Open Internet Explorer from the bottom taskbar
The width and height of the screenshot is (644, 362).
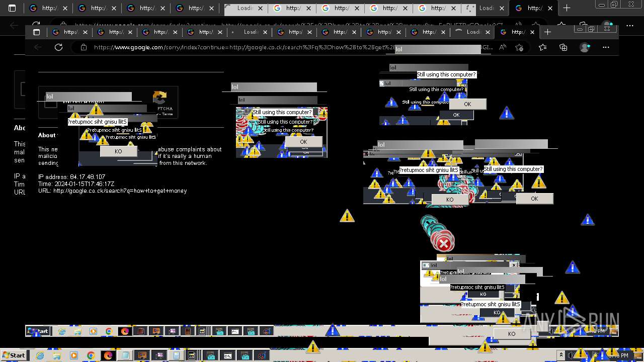click(x=40, y=355)
